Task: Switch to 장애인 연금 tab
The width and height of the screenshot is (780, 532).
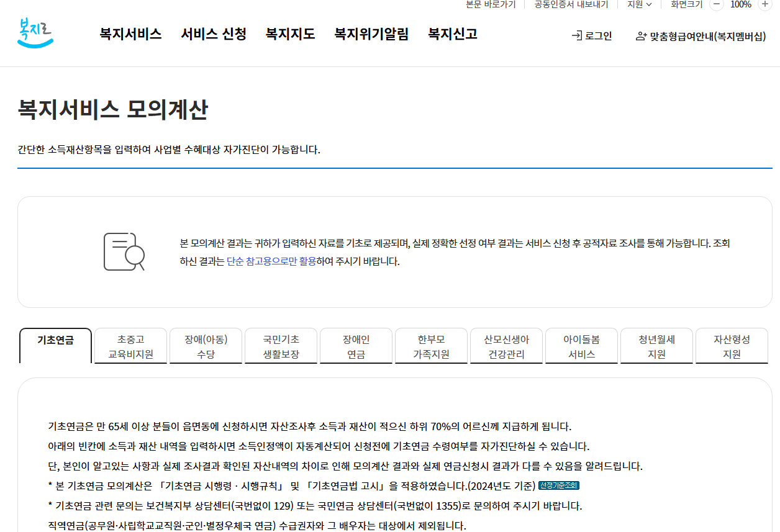Action: 356,346
